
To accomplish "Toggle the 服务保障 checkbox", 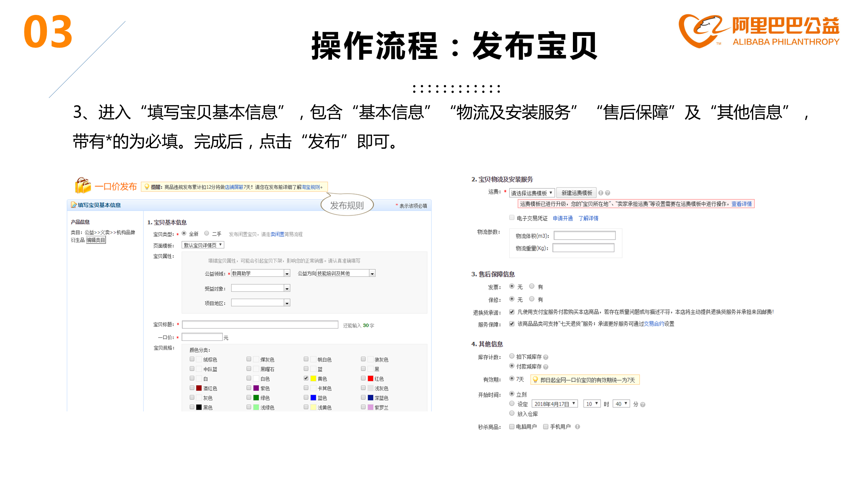I will [512, 324].
